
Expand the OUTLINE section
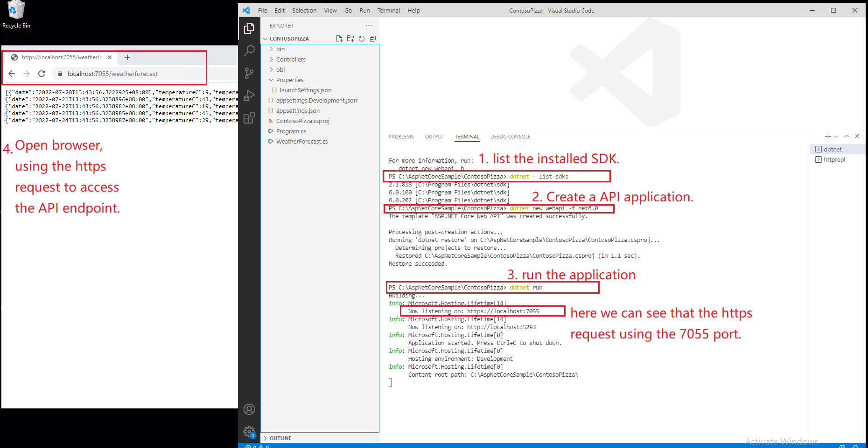point(280,438)
